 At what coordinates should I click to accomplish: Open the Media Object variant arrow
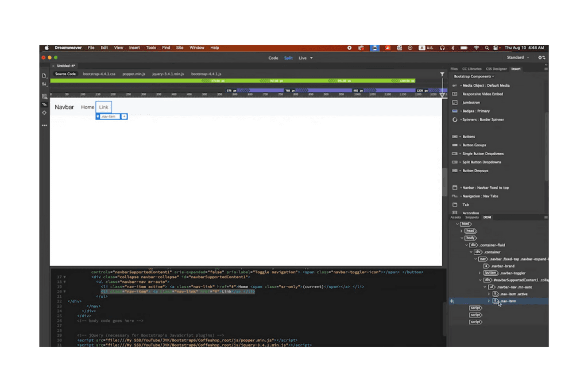(461, 86)
